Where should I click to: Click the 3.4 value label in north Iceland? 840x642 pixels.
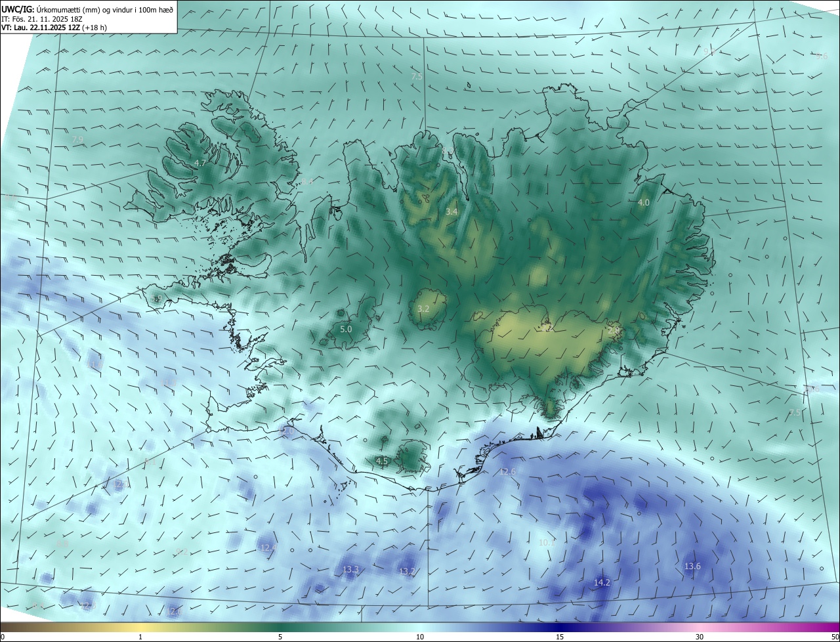[x=451, y=211]
